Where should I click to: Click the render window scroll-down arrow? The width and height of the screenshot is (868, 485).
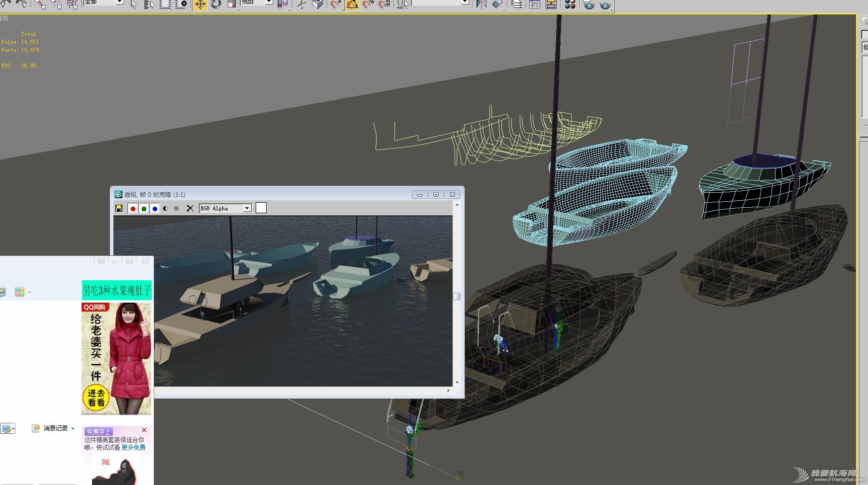[457, 383]
